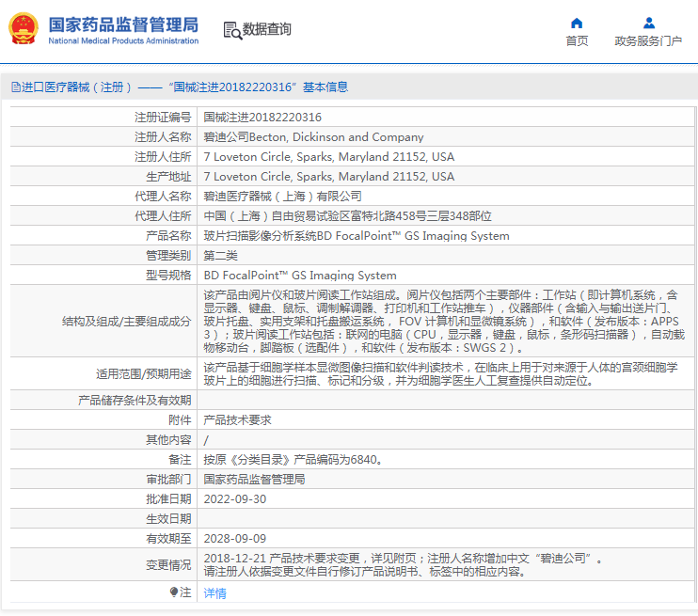
Task: Click the 生效日期 row label
Action: (x=168, y=519)
